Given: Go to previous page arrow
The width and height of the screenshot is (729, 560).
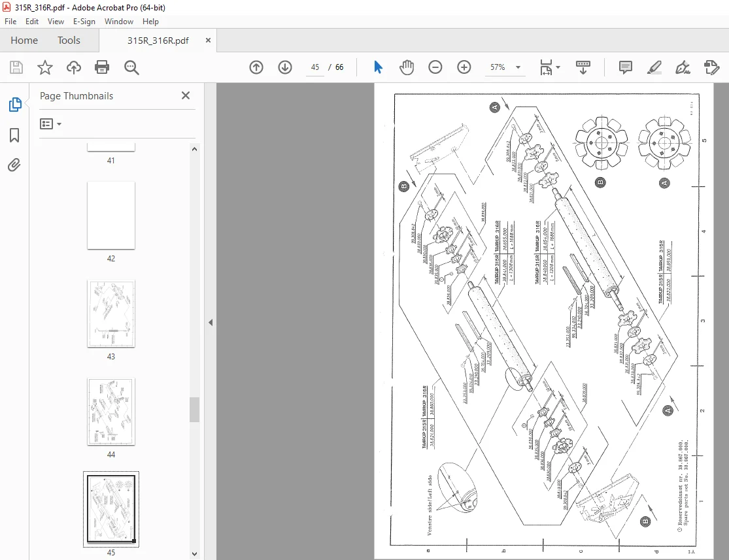Looking at the screenshot, I should click(256, 67).
